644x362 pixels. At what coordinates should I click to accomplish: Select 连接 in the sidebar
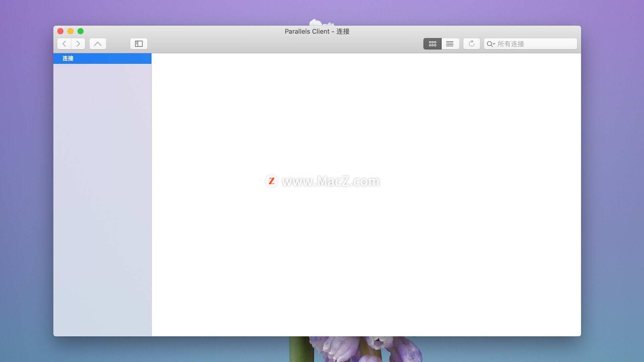tap(102, 58)
